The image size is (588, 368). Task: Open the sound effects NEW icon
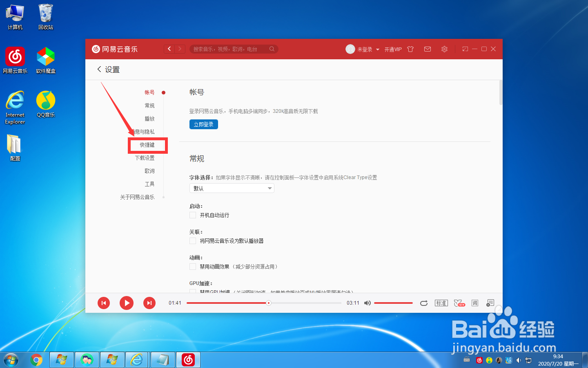(459, 303)
